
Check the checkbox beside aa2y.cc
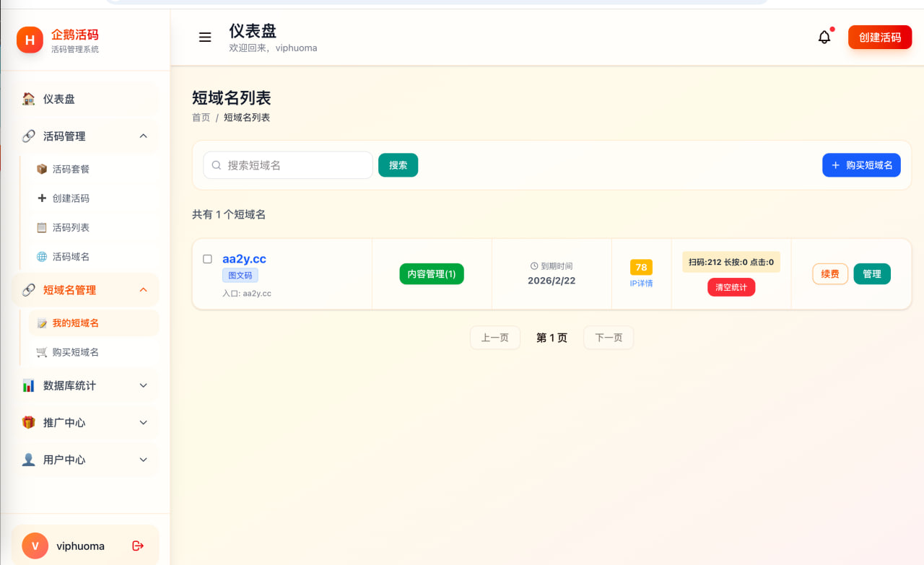[x=207, y=258]
